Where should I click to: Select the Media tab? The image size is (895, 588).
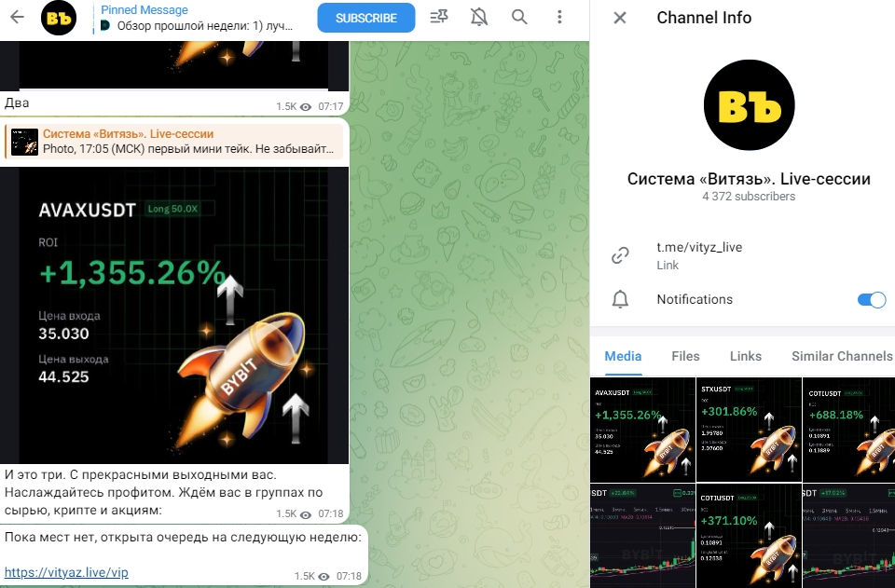tap(623, 356)
